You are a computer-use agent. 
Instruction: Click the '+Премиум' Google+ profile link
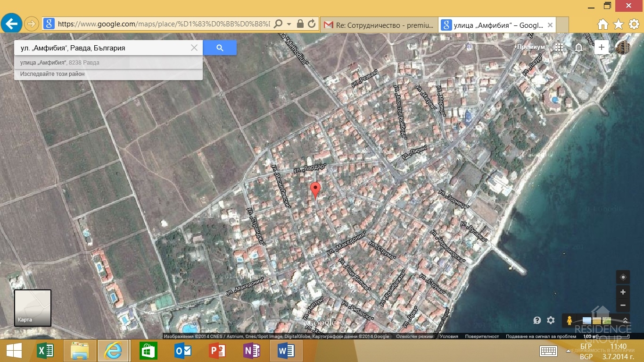(529, 47)
